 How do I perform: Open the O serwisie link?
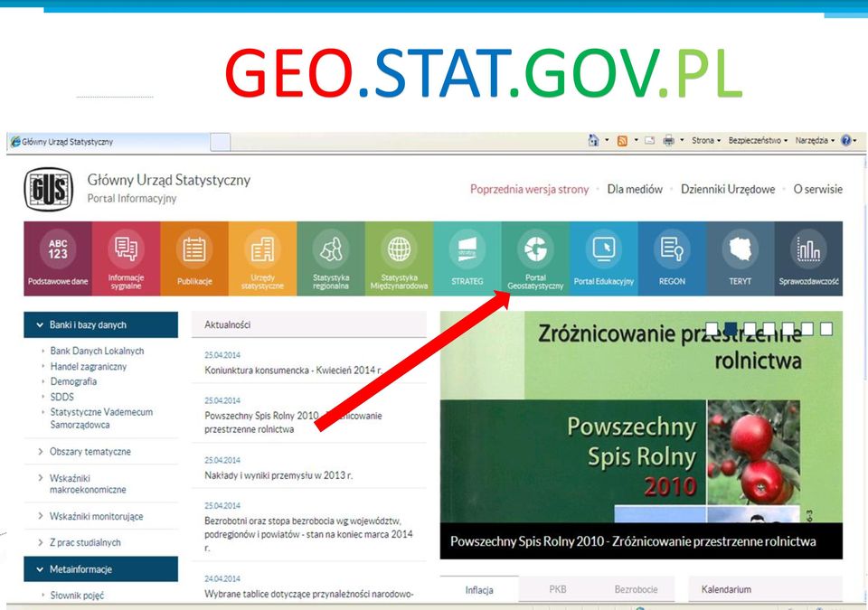tap(818, 189)
